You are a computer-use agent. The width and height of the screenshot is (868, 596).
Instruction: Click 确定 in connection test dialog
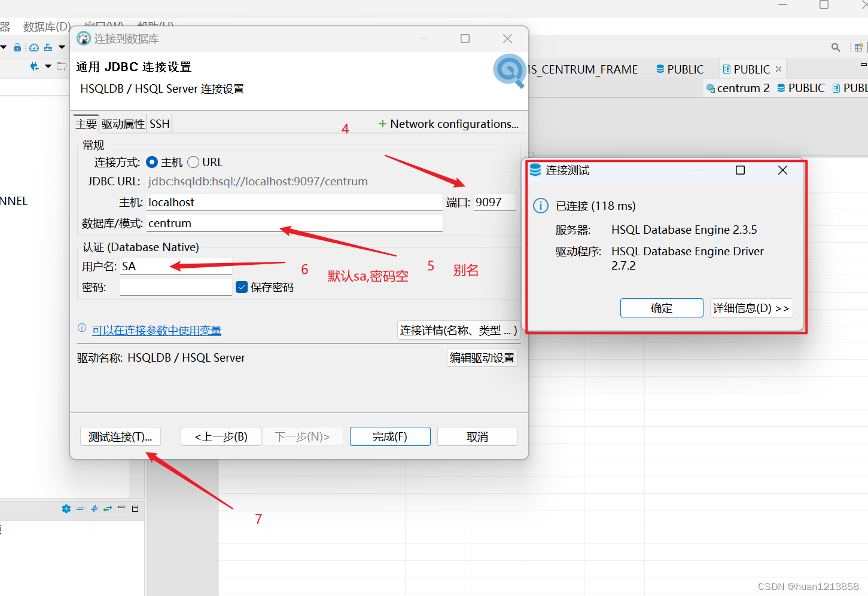pos(662,308)
